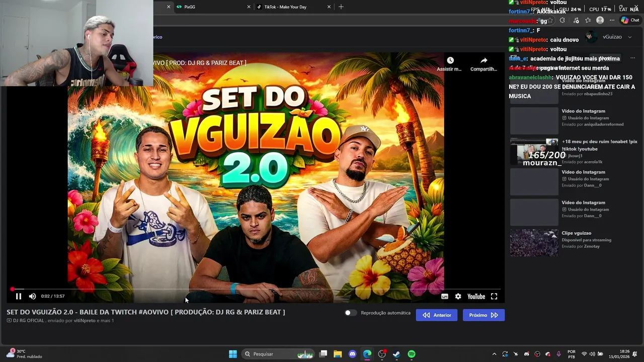
Task: Close the TikTok tab
Action: 329,7
